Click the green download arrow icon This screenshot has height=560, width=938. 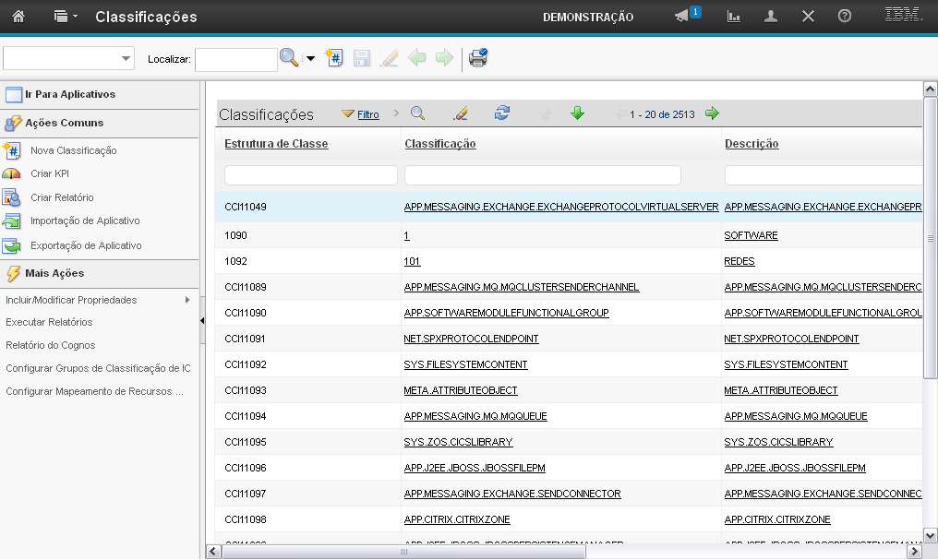[x=577, y=113]
